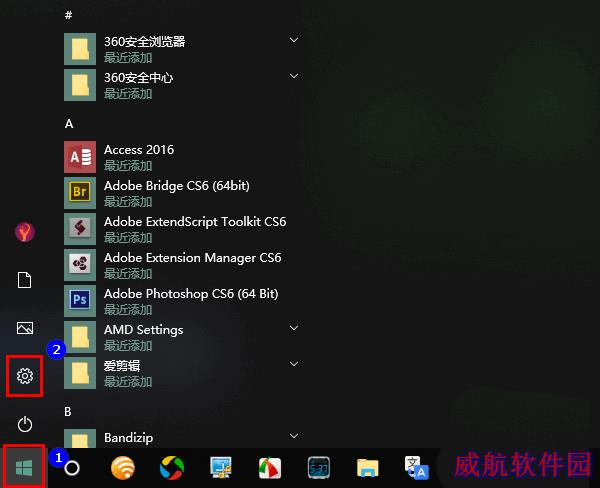Open the Windows Start button
The width and height of the screenshot is (600, 488).
tap(24, 468)
